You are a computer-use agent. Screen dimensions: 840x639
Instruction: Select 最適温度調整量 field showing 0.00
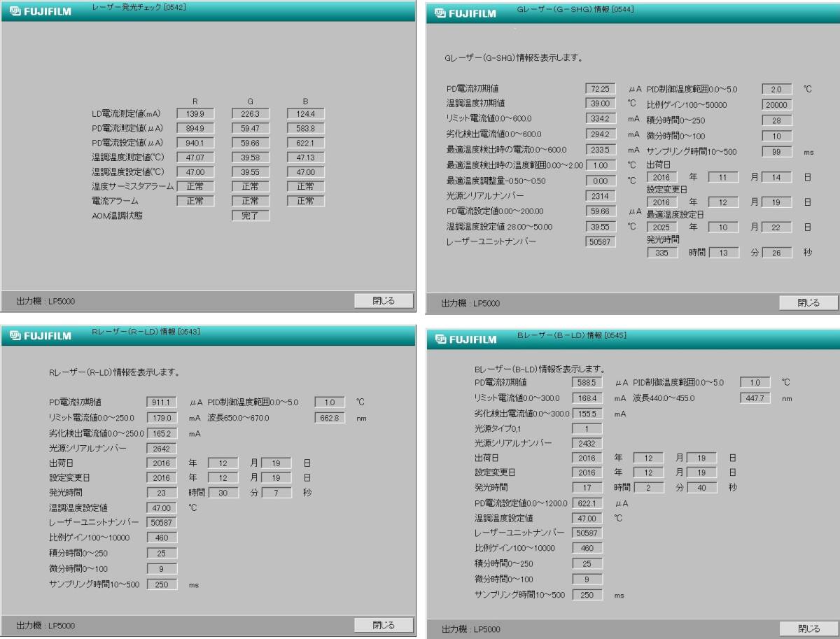pyautogui.click(x=601, y=181)
